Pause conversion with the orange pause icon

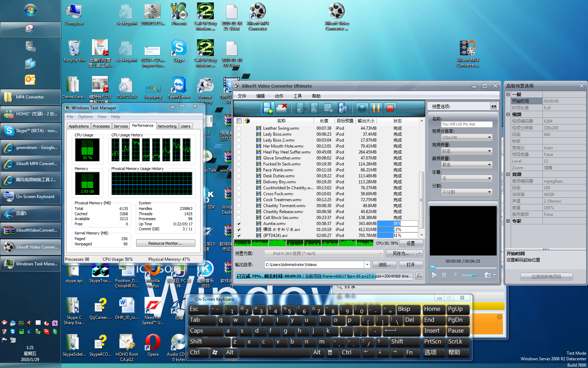376,108
